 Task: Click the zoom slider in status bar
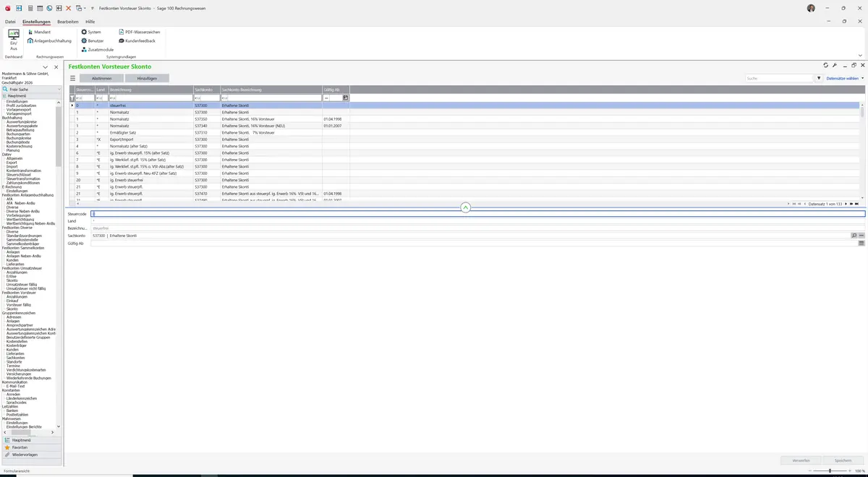coord(830,470)
